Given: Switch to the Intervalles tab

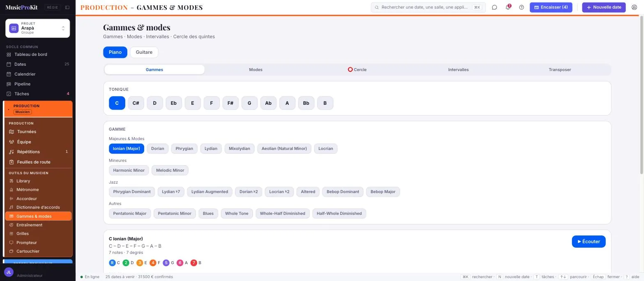Looking at the screenshot, I should pos(458,70).
